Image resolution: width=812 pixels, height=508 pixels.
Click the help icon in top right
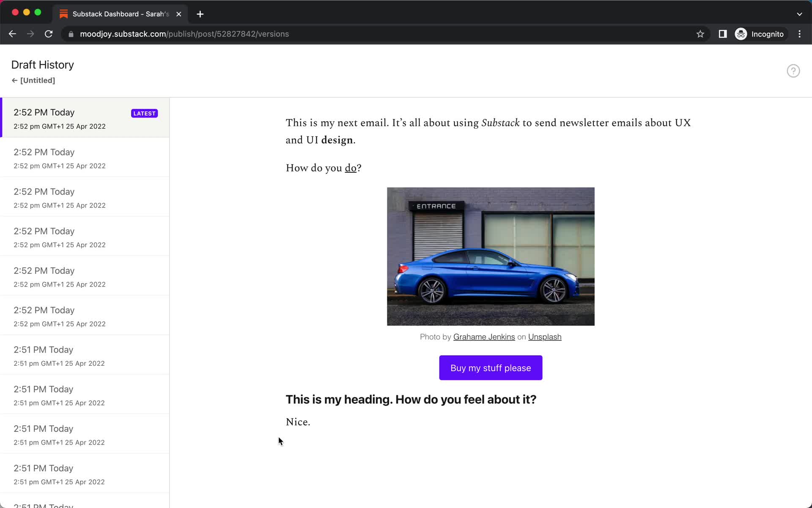pyautogui.click(x=793, y=70)
